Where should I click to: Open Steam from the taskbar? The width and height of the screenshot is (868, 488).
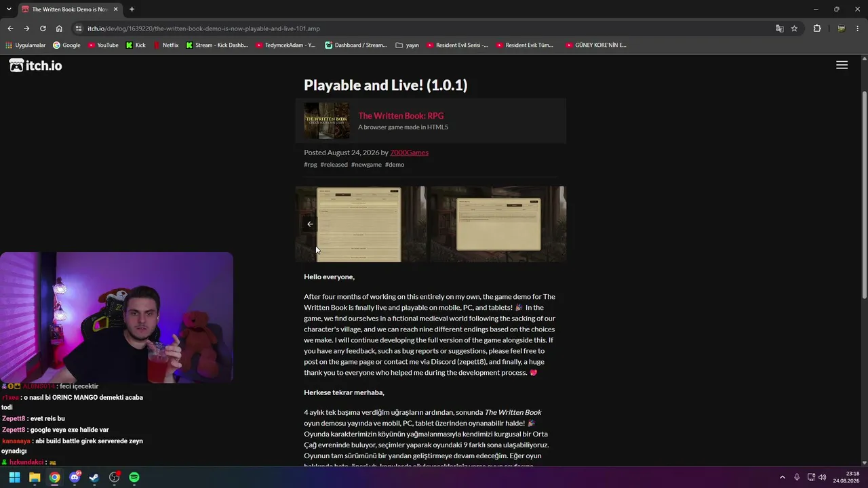click(94, 477)
